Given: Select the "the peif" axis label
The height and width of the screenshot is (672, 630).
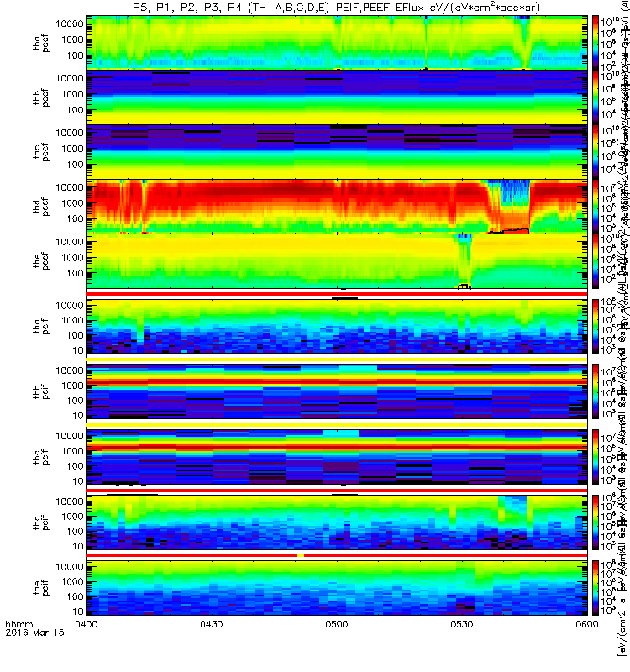Looking at the screenshot, I should click(x=41, y=587).
